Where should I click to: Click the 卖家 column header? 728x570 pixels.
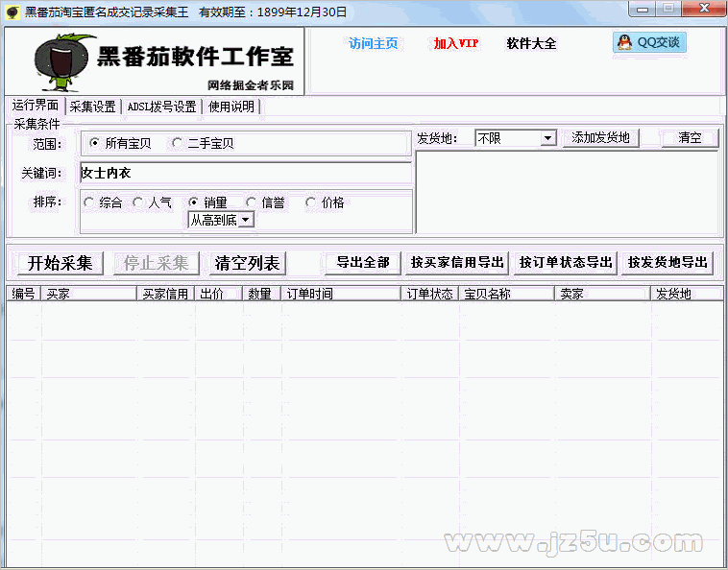[x=602, y=294]
